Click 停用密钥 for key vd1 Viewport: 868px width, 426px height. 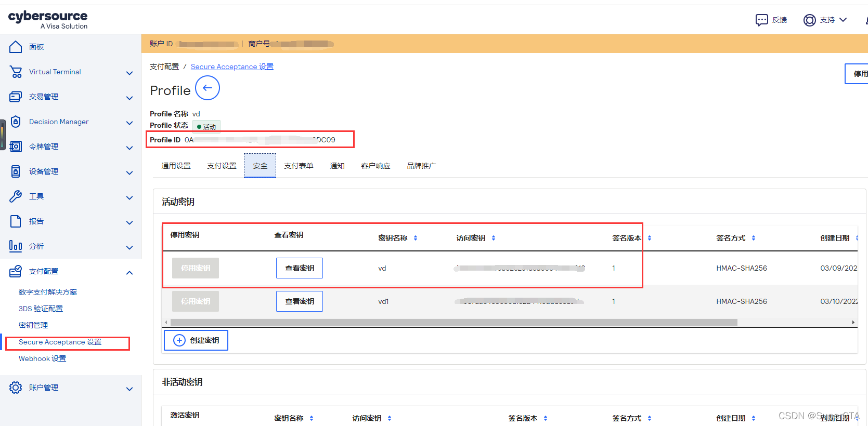[x=196, y=301]
